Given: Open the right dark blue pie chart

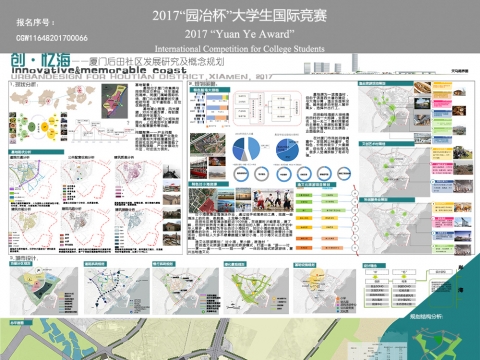Looking at the screenshot, I should coord(287,149).
